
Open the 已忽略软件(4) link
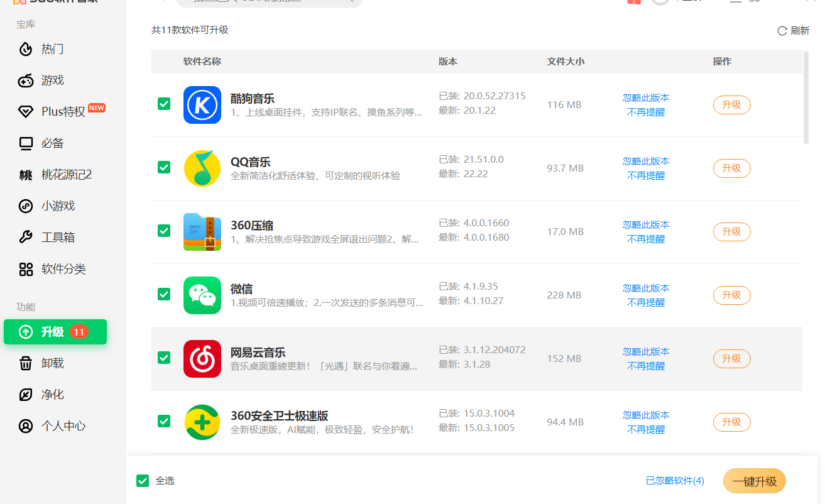pos(675,481)
